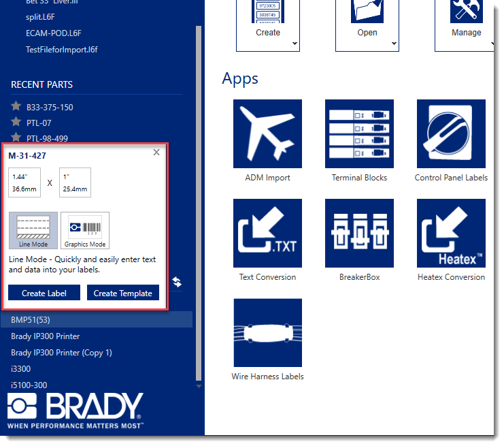Close the M-31-427 part popup
The image size is (504, 446).
click(156, 153)
